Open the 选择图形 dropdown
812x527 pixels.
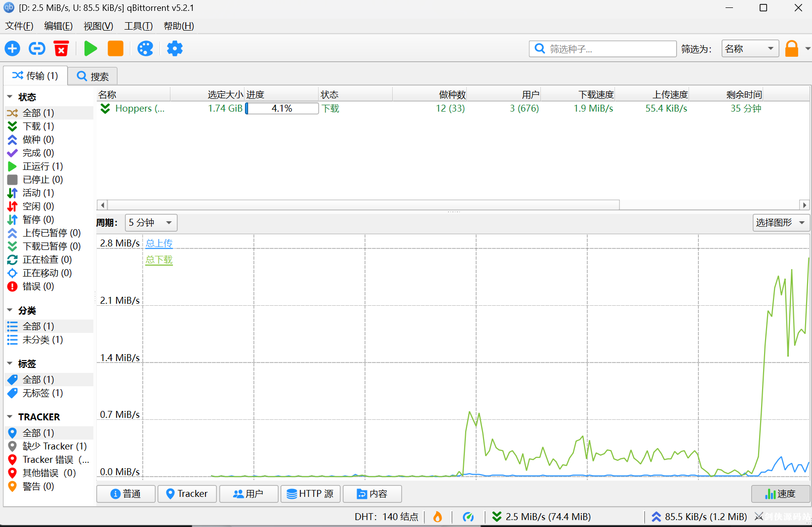781,223
